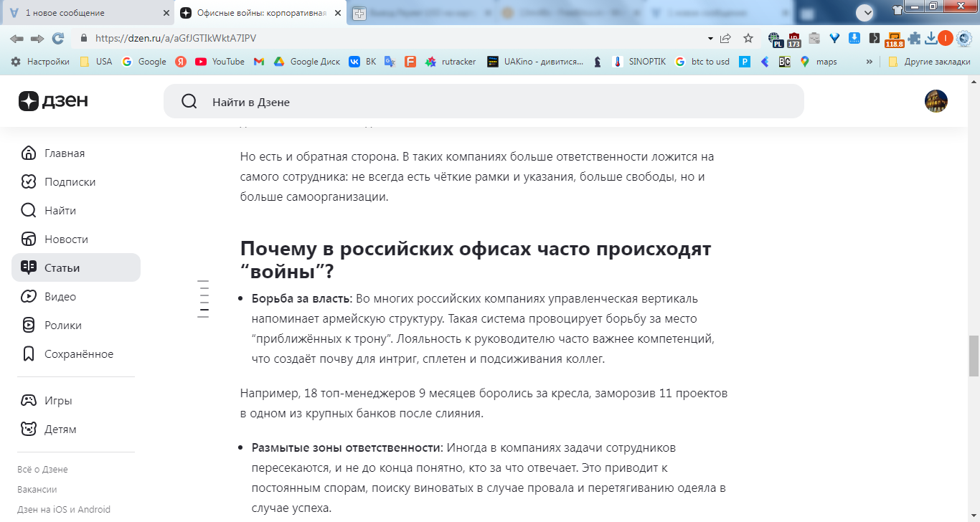Select Статьи in sidebar
The image size is (980, 522).
[76, 267]
